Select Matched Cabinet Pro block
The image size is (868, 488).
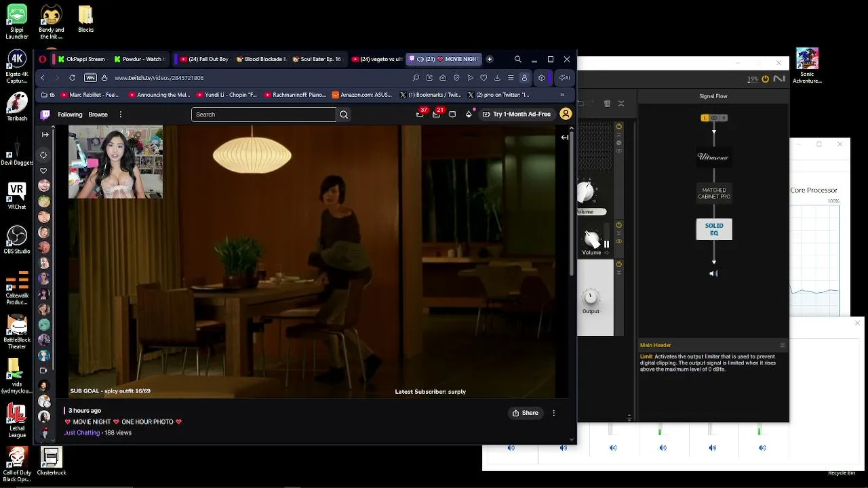click(x=714, y=193)
